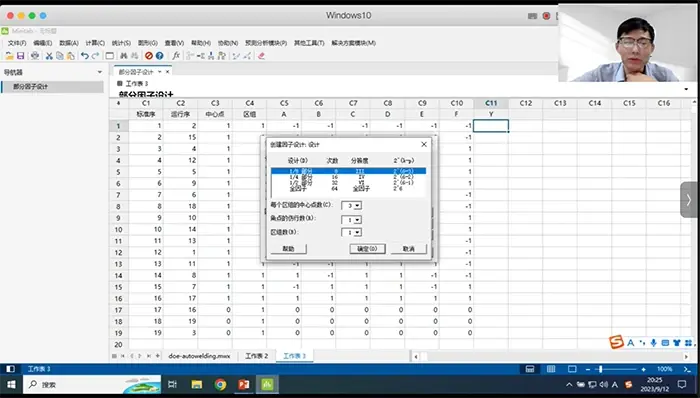Expand the navigator panel dropdown arrow

[x=100, y=72]
